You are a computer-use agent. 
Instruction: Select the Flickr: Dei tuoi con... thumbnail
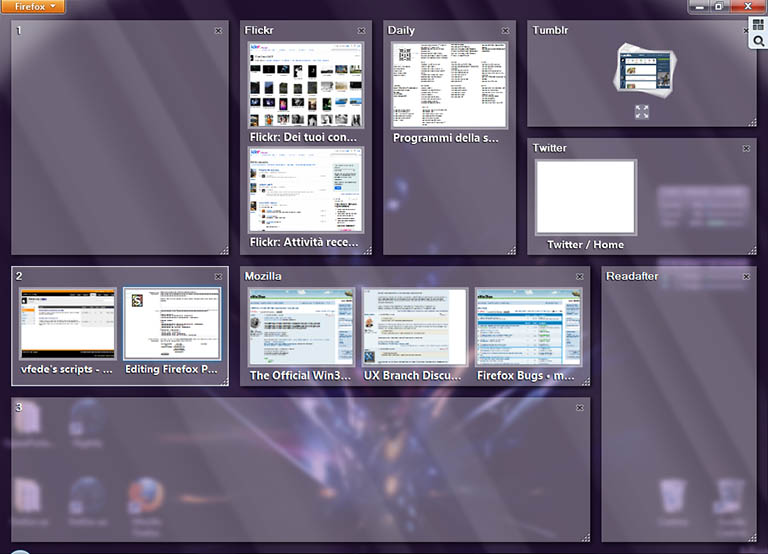306,85
